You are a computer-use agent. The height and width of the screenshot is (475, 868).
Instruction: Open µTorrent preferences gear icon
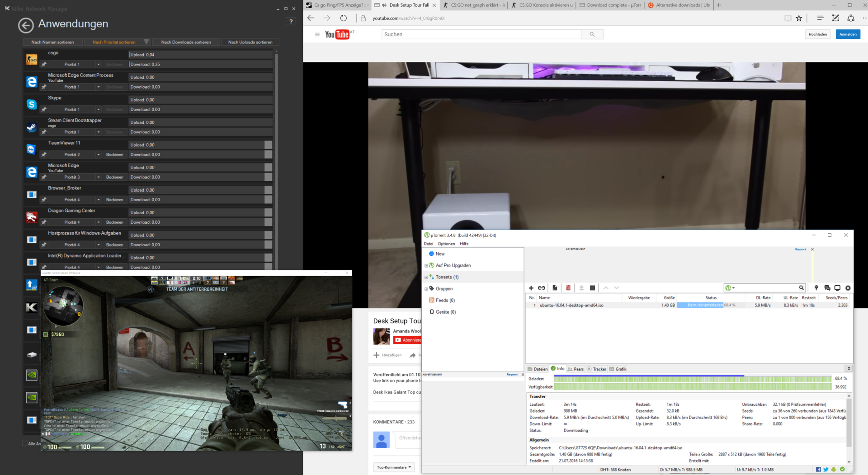point(848,288)
